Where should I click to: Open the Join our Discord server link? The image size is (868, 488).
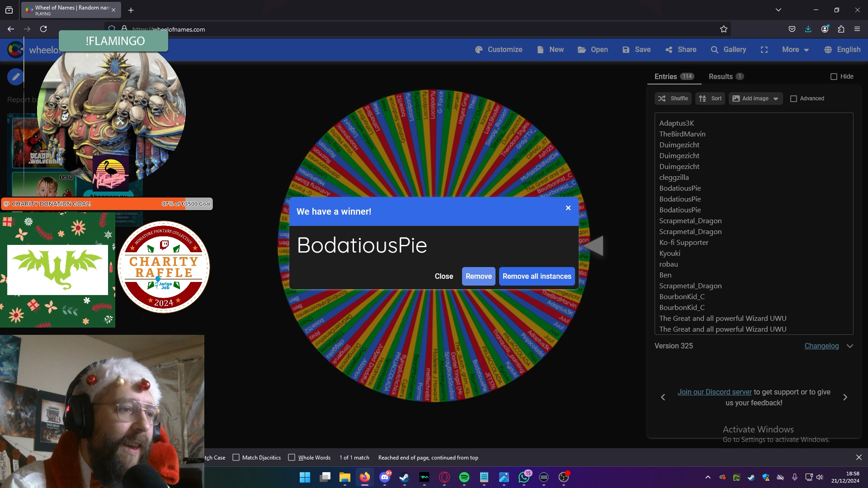click(714, 392)
